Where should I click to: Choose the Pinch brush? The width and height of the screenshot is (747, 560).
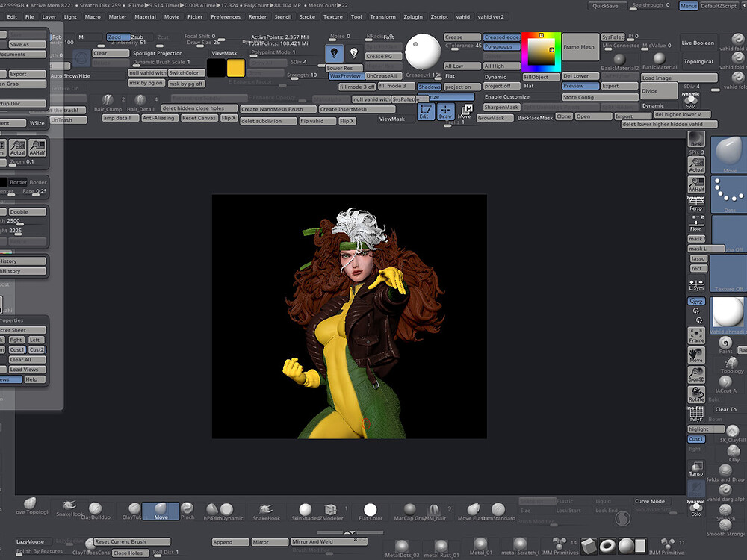[x=187, y=511]
